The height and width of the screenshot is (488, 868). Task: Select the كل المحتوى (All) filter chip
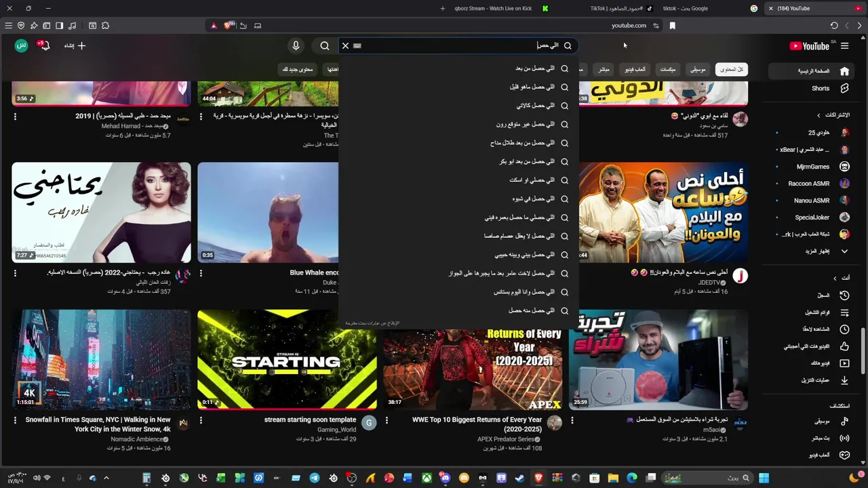(x=732, y=69)
